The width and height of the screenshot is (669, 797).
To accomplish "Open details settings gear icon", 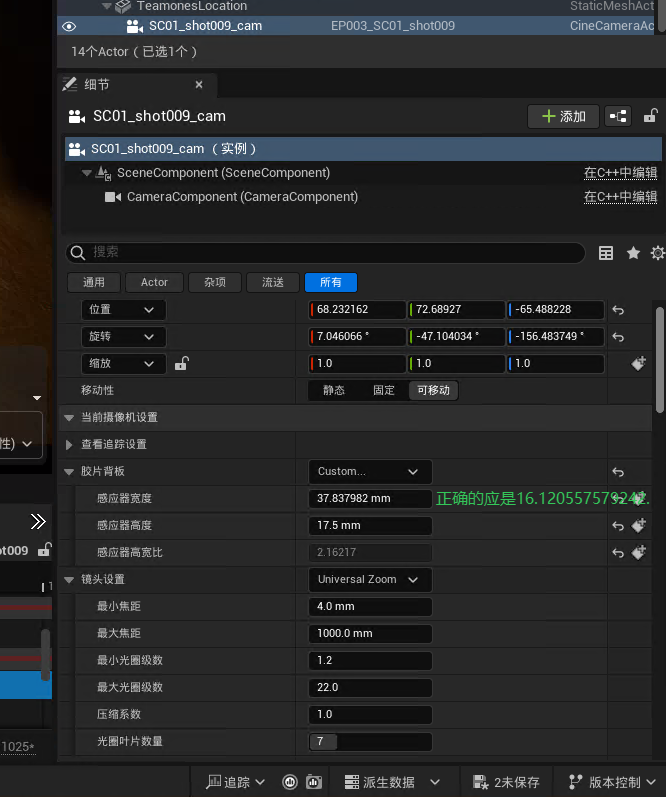I will pos(657,253).
